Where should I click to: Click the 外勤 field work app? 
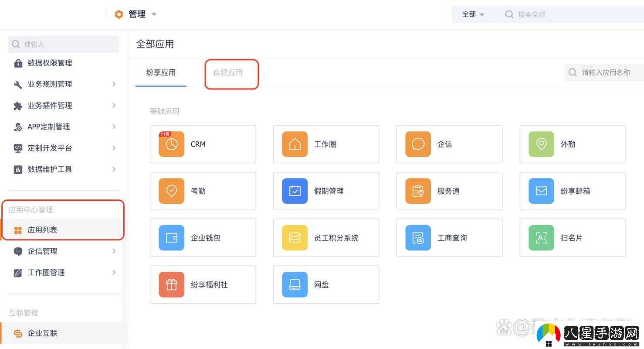pyautogui.click(x=572, y=144)
